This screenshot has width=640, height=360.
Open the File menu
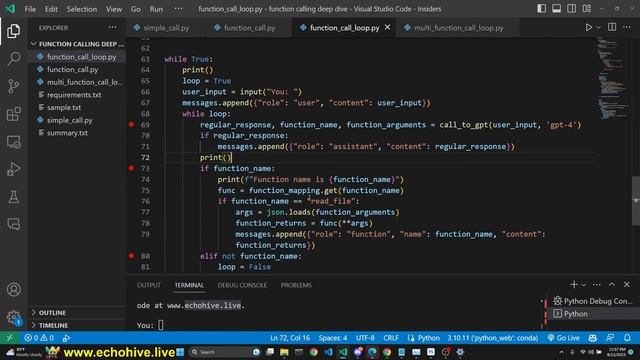30,9
